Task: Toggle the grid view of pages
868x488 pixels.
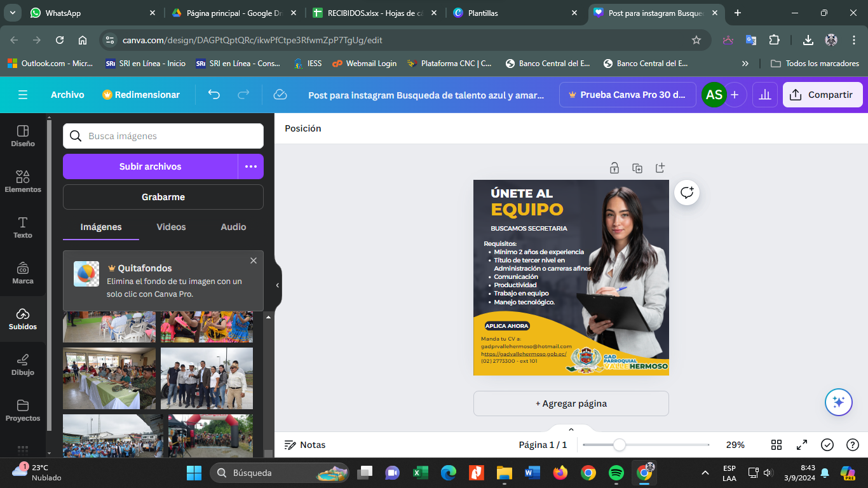Action: coord(776,445)
